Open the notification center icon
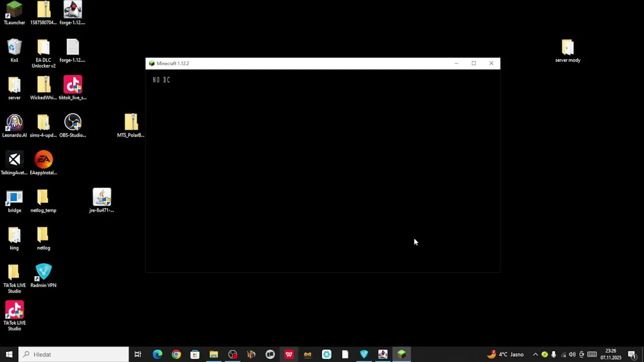The height and width of the screenshot is (362, 644). point(632,354)
